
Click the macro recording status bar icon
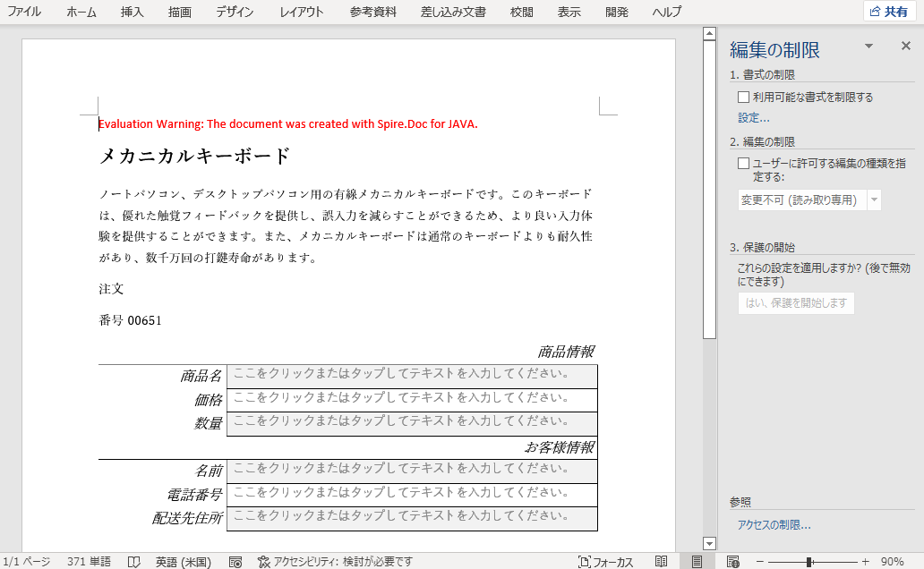(235, 562)
